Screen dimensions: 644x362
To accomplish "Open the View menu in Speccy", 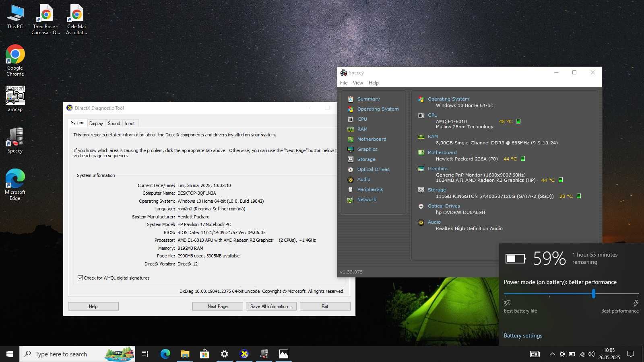I will 358,83.
